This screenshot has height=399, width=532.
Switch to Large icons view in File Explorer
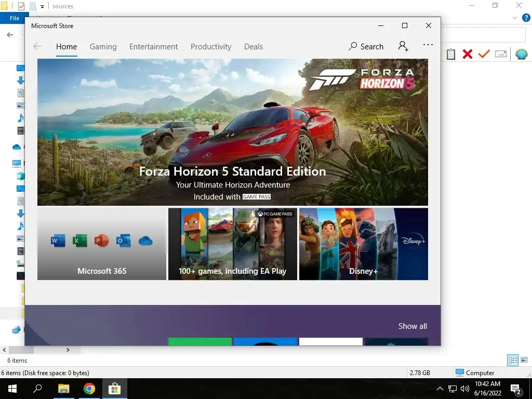(x=524, y=360)
